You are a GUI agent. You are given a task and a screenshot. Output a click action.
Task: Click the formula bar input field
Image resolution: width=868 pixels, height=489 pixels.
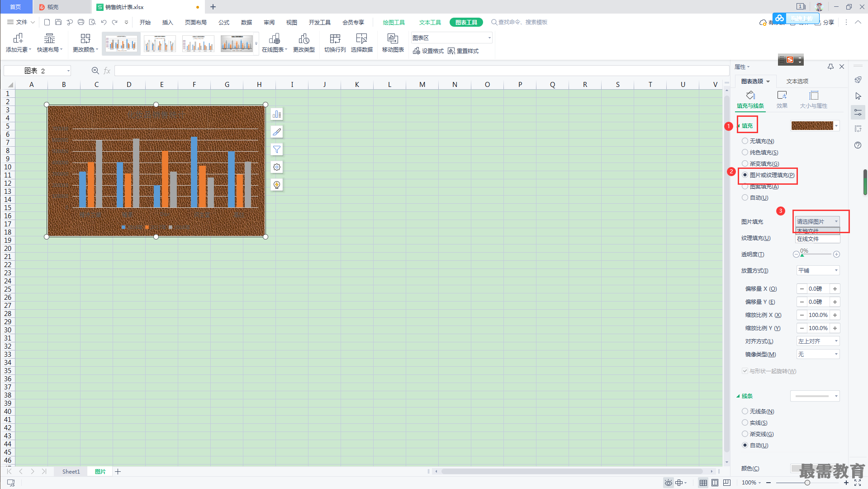422,71
